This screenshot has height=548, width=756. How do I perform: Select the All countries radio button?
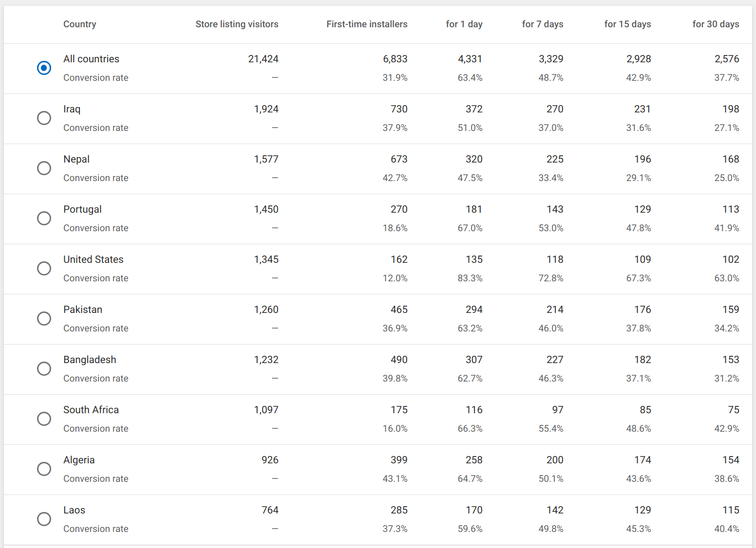[44, 68]
